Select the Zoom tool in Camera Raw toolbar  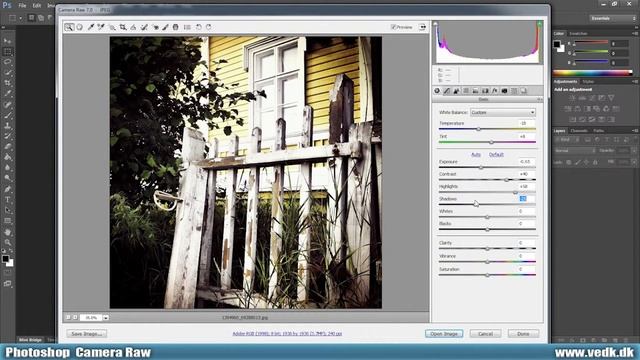[69, 27]
